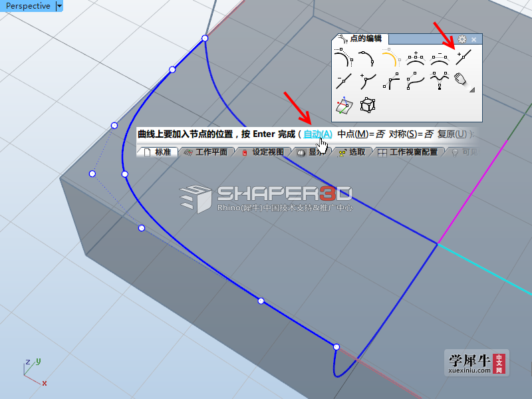Select the handlebar editor icon
The height and width of the screenshot is (399, 532).
391,81
